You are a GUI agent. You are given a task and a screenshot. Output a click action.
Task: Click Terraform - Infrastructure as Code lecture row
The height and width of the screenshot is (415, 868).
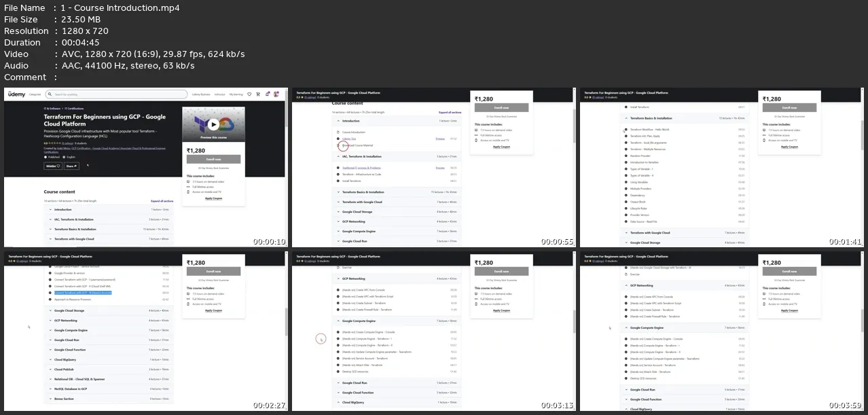pos(397,175)
